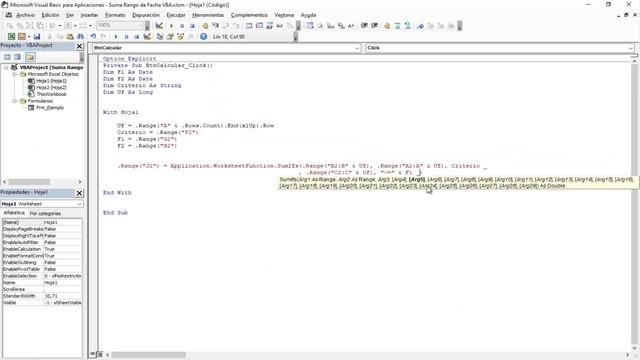
Task: Click Break (pause) in the Standard toolbar
Action: (x=126, y=37)
